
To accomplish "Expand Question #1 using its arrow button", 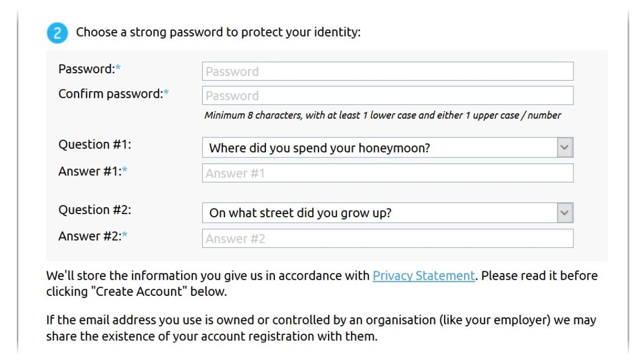I will pyautogui.click(x=565, y=148).
